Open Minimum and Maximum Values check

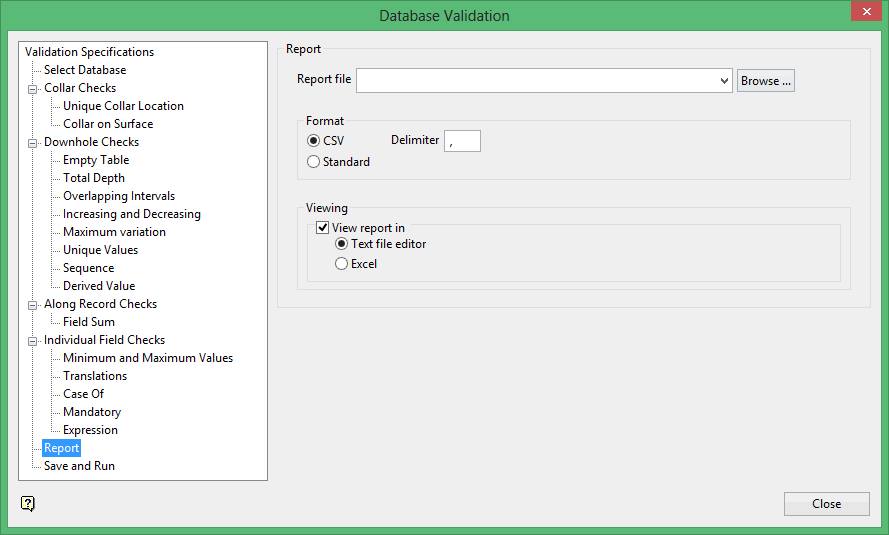click(x=148, y=358)
